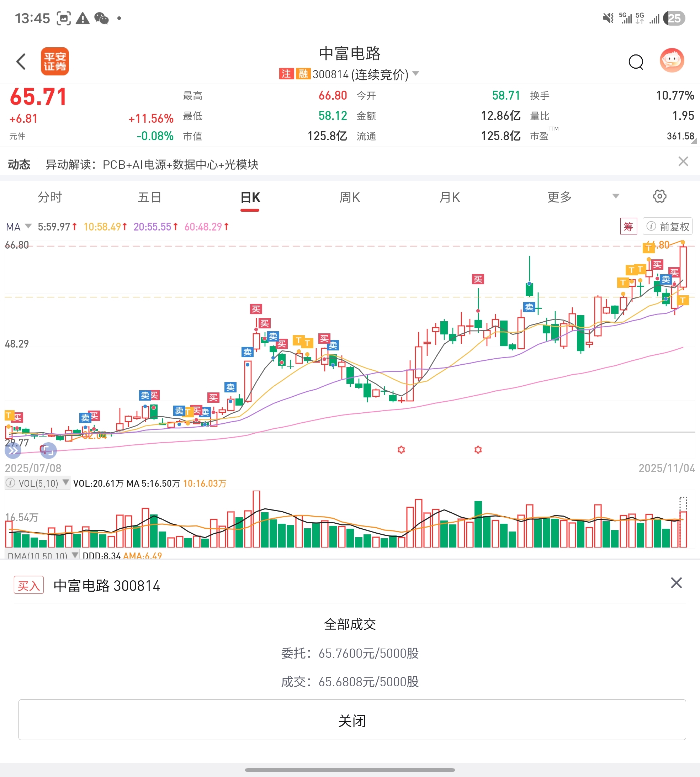Switch to the 分时 tab
Viewport: 700px width, 777px height.
point(49,197)
